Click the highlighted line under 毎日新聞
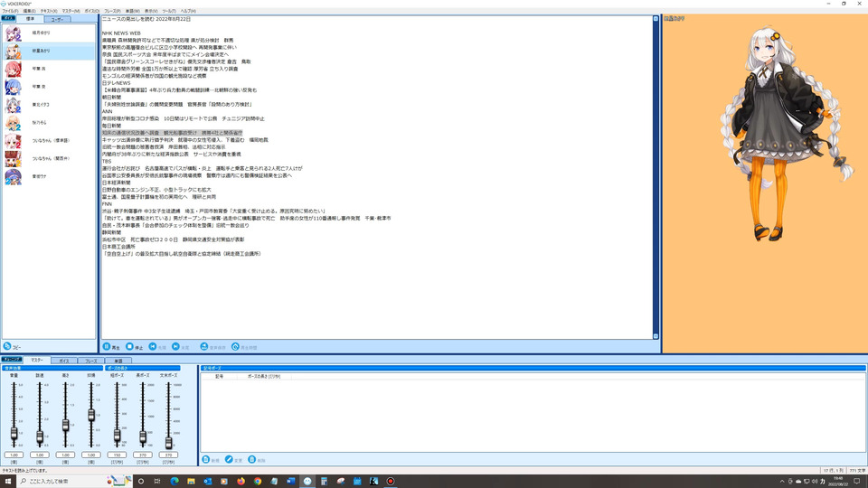The image size is (868, 488). point(172,133)
